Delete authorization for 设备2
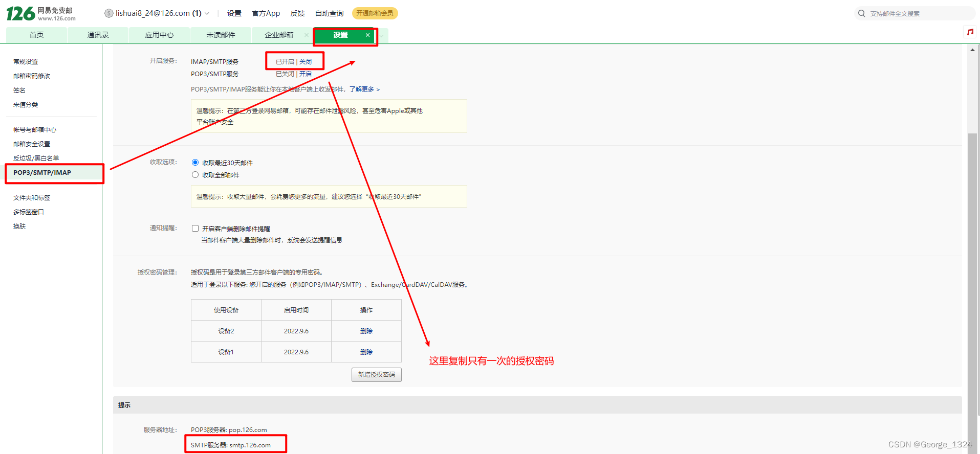 pos(366,331)
